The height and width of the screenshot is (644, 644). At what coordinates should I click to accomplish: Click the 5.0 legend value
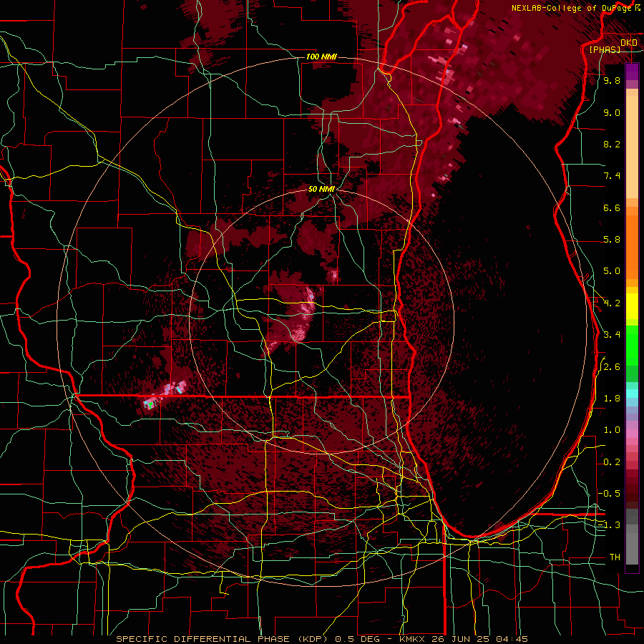click(x=612, y=271)
